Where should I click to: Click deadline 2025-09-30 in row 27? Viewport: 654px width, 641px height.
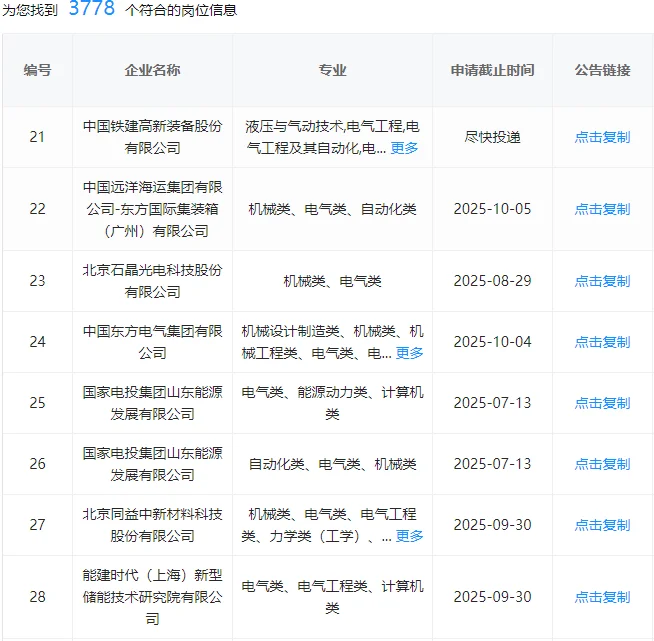pyautogui.click(x=493, y=525)
